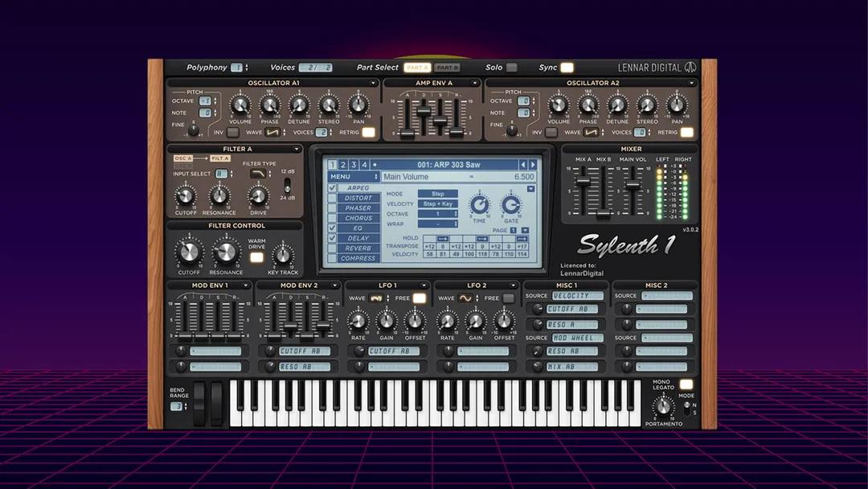The height and width of the screenshot is (489, 868).
Task: Open the Oscillator A1 header dropdown arrow
Action: (373, 83)
